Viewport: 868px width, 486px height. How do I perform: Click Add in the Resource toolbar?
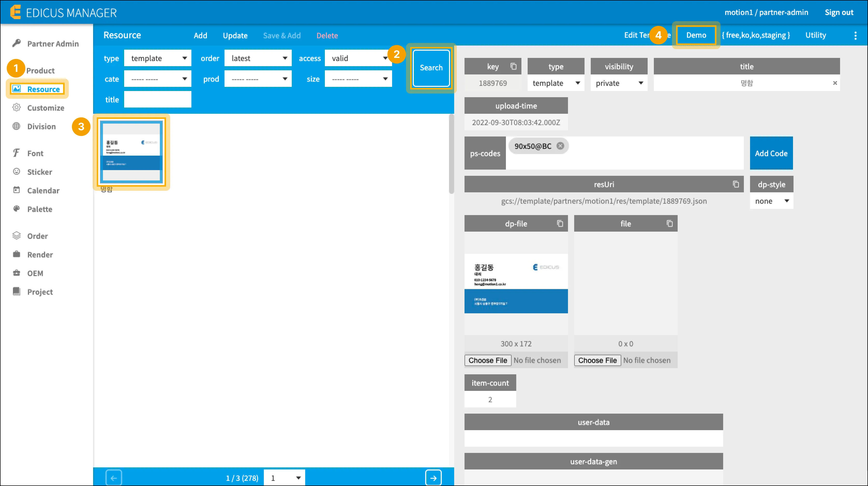coord(200,35)
